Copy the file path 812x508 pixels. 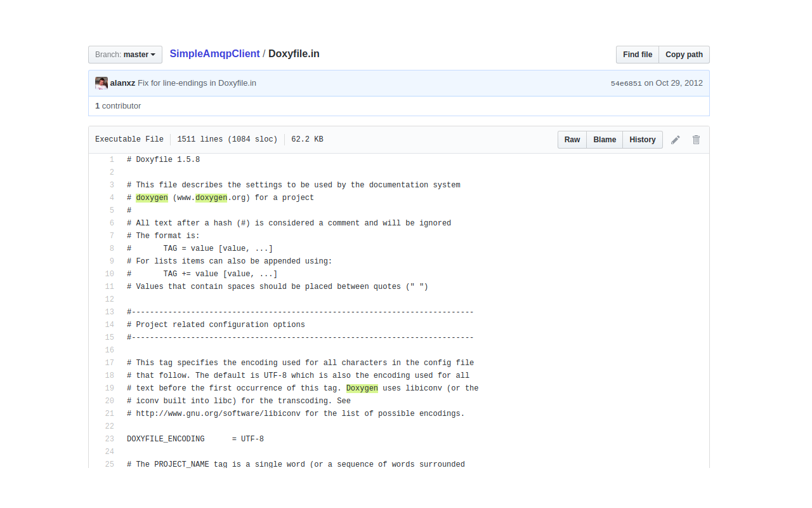coord(684,55)
